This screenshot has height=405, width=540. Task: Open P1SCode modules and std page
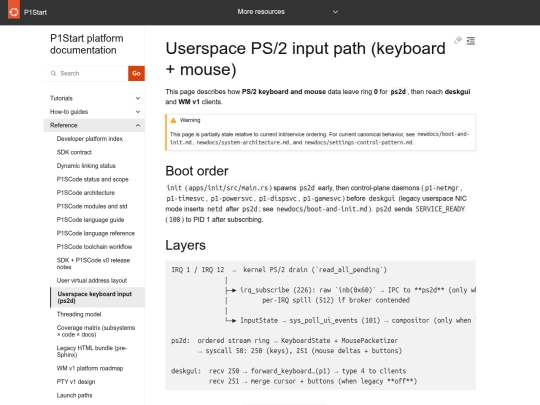coord(92,206)
